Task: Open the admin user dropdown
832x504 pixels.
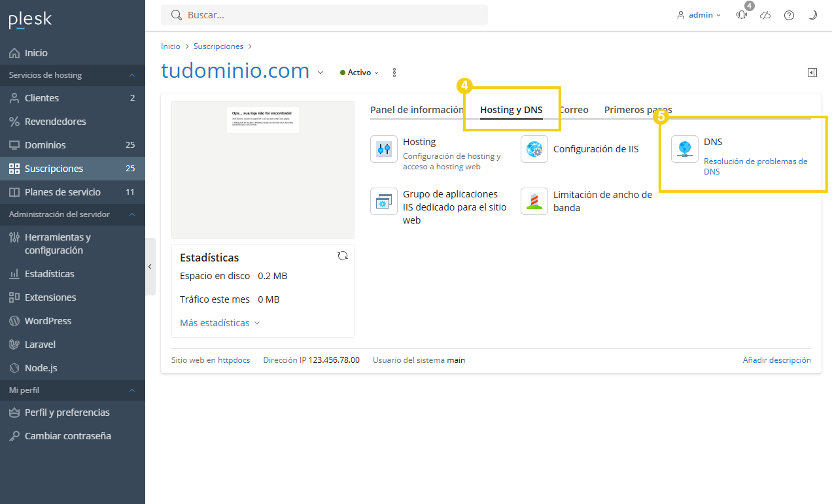Action: (x=699, y=15)
